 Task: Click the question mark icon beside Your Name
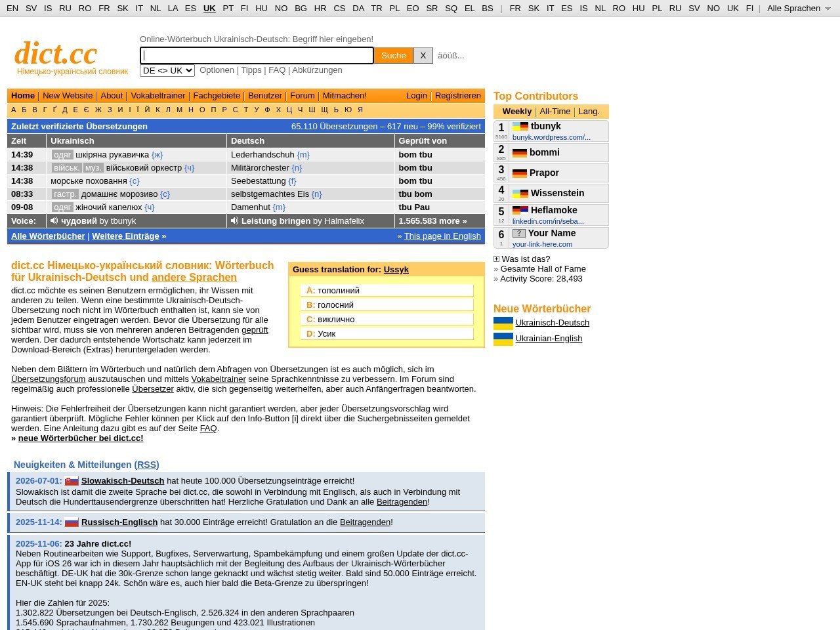pos(519,233)
